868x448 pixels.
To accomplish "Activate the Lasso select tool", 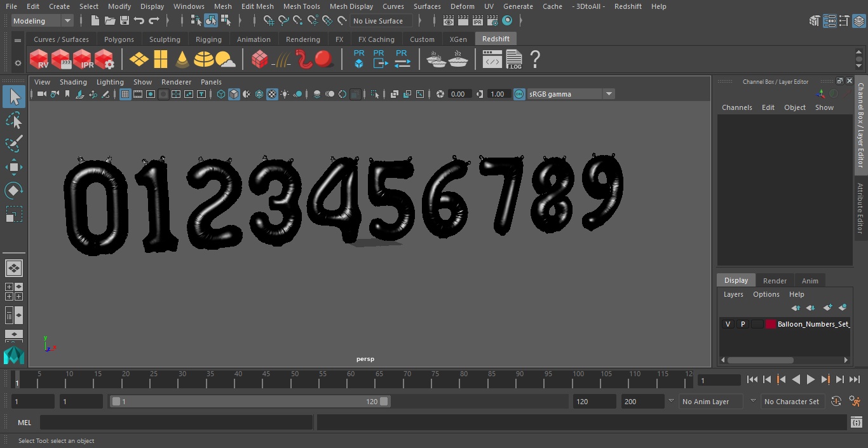I will [x=14, y=121].
